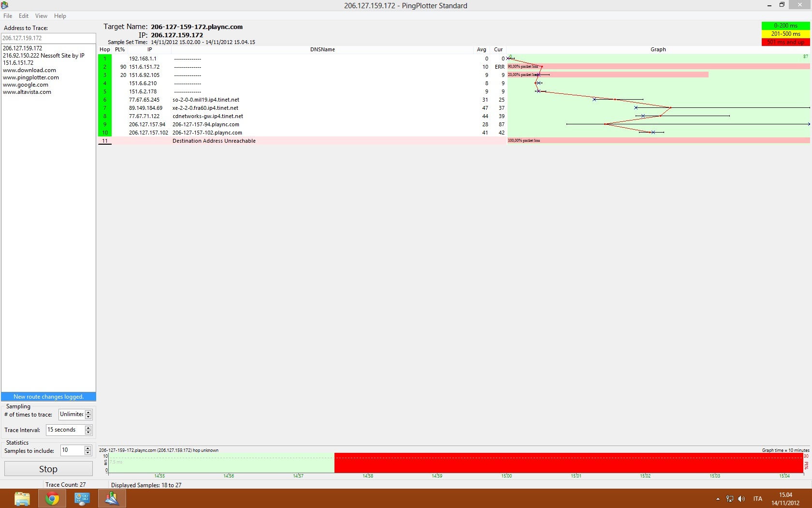This screenshot has width=812, height=508.
Task: Open File Explorer from the taskbar
Action: coord(22,498)
